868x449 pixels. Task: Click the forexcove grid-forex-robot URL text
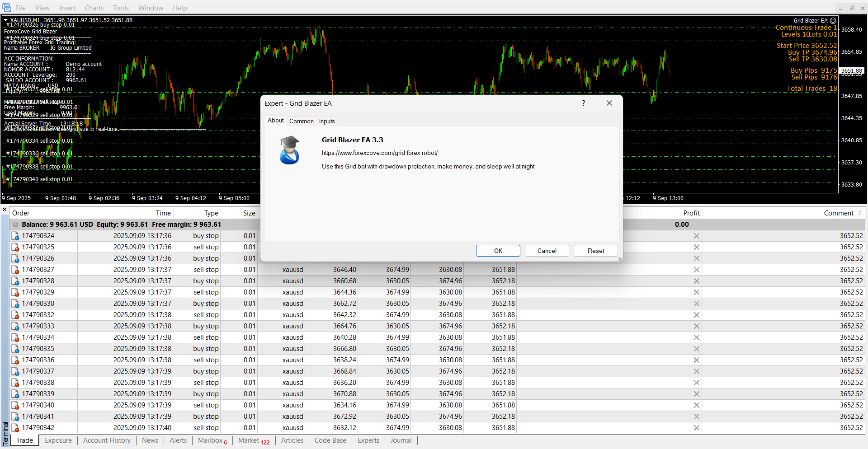pos(380,153)
